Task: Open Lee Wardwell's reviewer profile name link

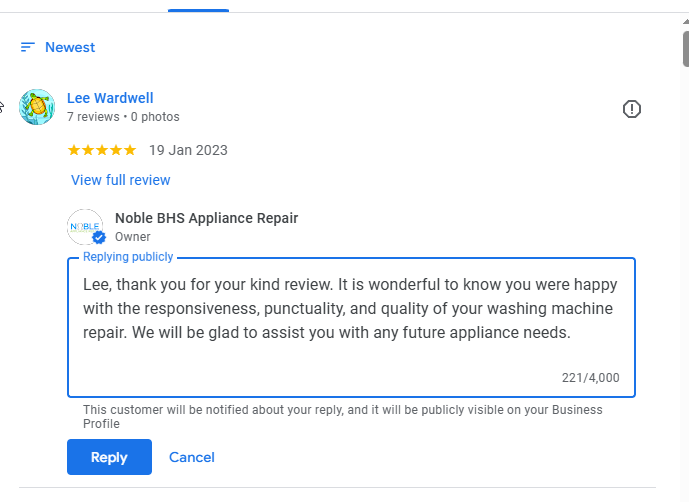Action: 110,98
